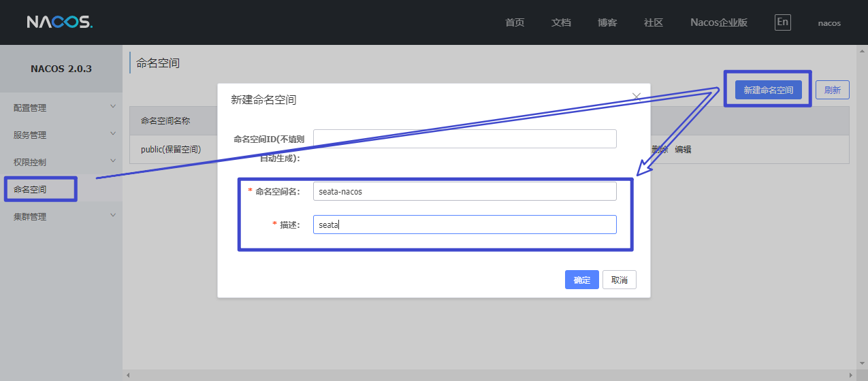Confirm with the 确定 button

tap(581, 280)
